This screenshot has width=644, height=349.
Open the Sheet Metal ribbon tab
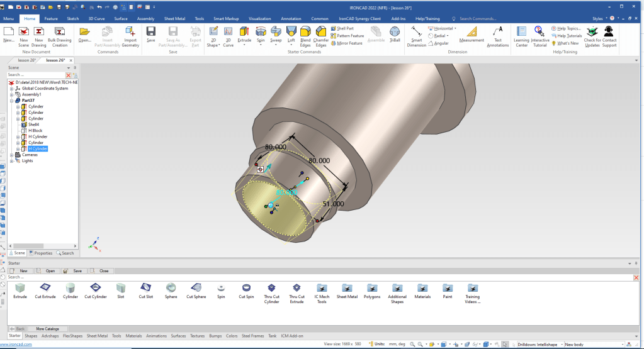tap(174, 19)
